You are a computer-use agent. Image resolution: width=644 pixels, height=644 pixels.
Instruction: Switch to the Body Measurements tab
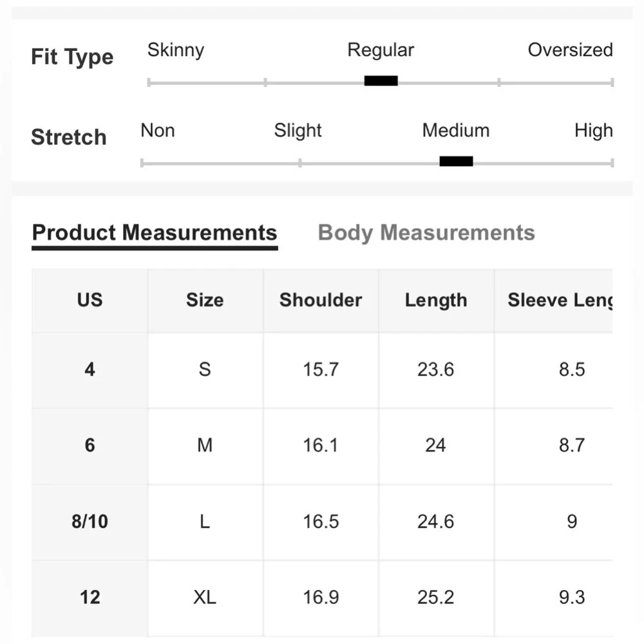coord(426,233)
